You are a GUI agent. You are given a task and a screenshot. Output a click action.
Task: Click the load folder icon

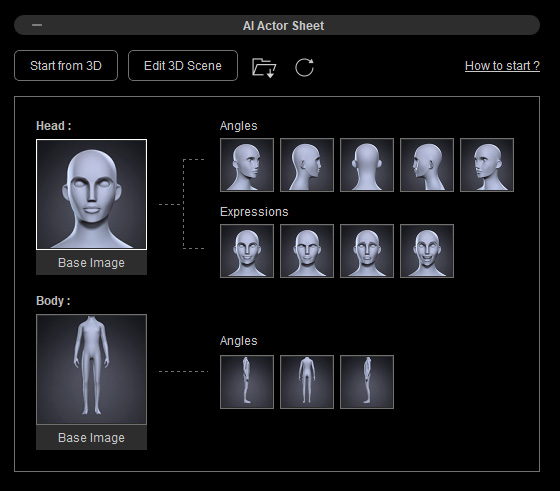pyautogui.click(x=264, y=67)
